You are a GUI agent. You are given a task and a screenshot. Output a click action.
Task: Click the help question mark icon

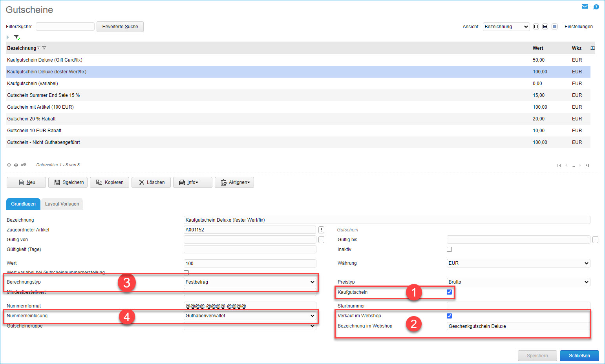[x=596, y=7]
